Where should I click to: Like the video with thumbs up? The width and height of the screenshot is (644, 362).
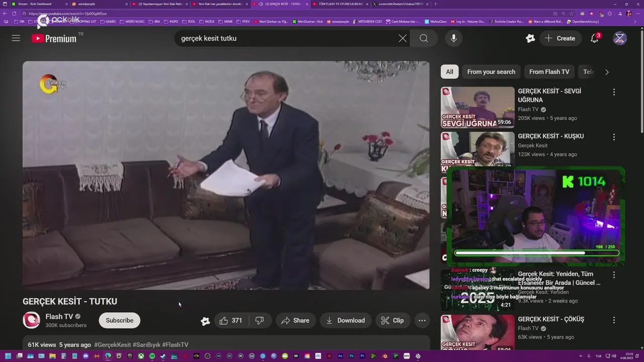230,320
